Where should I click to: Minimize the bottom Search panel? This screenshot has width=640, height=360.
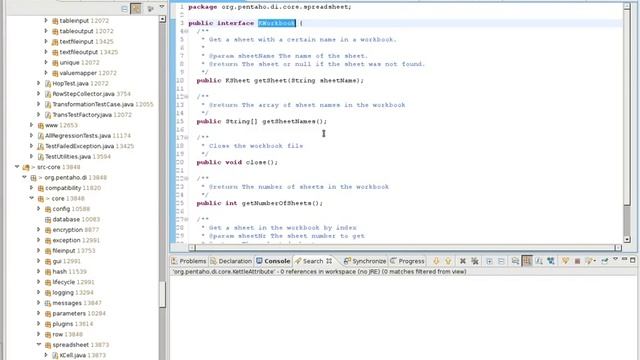[x=624, y=260]
